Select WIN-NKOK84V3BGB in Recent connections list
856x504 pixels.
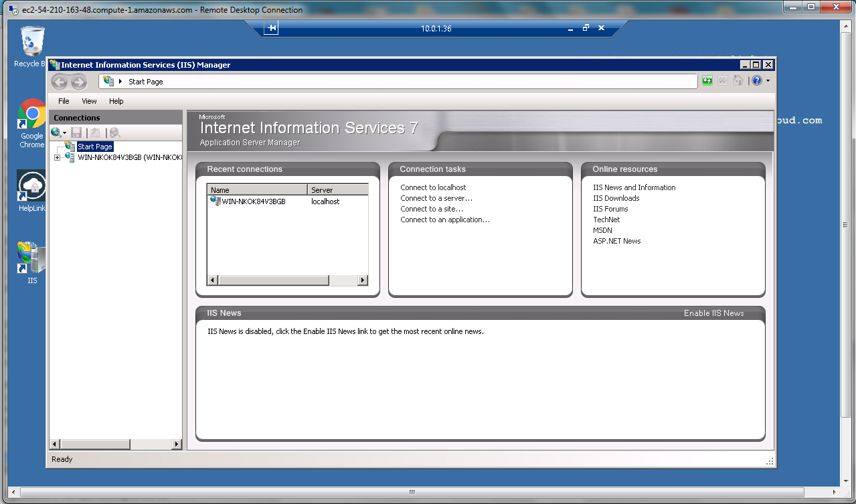(253, 201)
